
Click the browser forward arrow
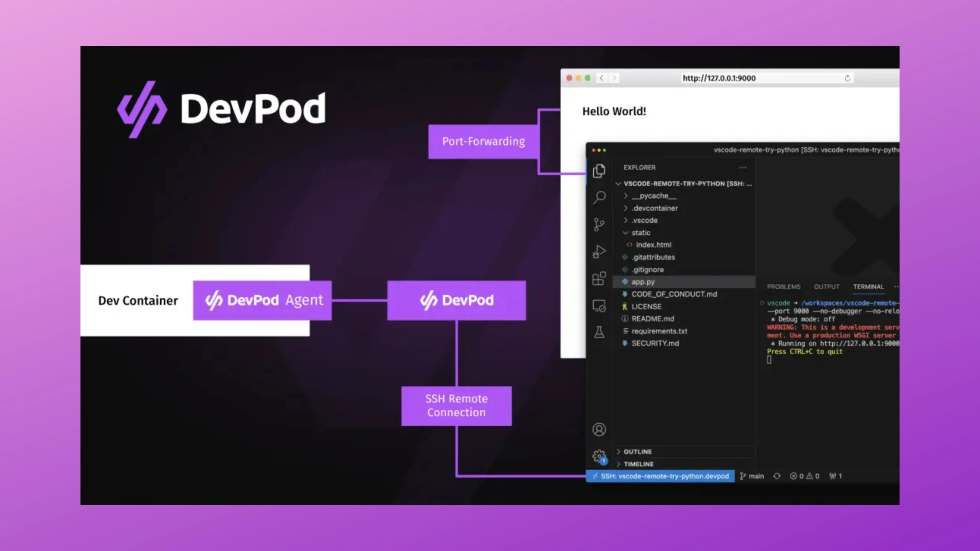pyautogui.click(x=614, y=78)
